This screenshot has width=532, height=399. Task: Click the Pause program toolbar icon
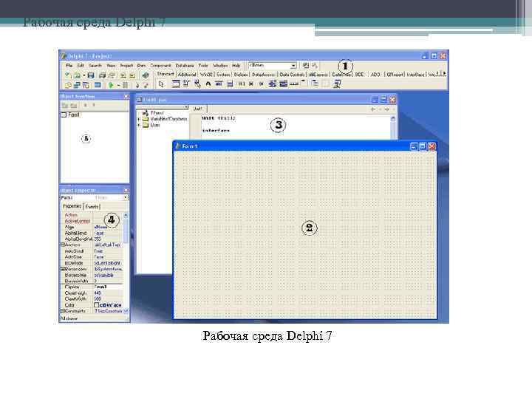[x=125, y=85]
